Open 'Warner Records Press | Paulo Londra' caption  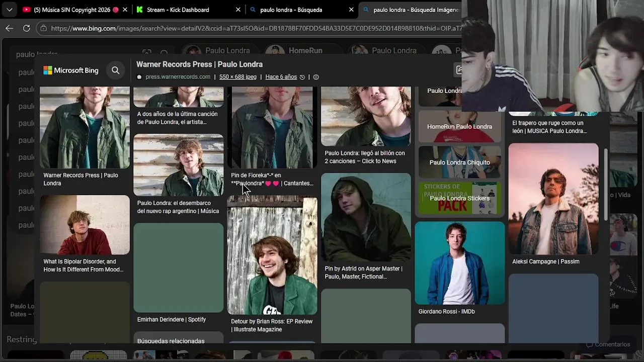point(80,179)
